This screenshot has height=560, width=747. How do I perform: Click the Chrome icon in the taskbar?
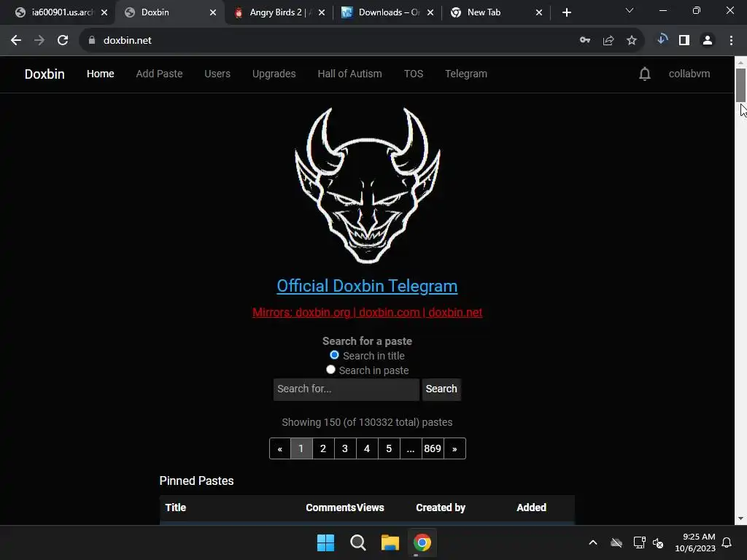pyautogui.click(x=422, y=542)
